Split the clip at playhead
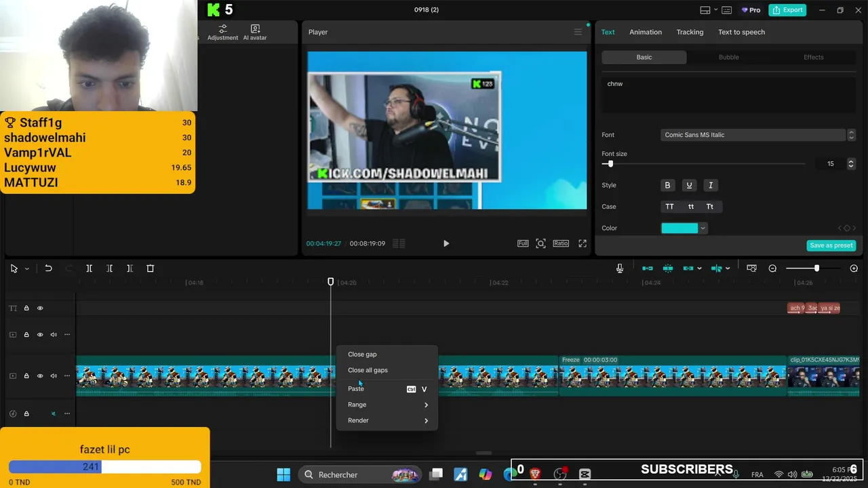Viewport: 868px width, 488px height. (89, 268)
